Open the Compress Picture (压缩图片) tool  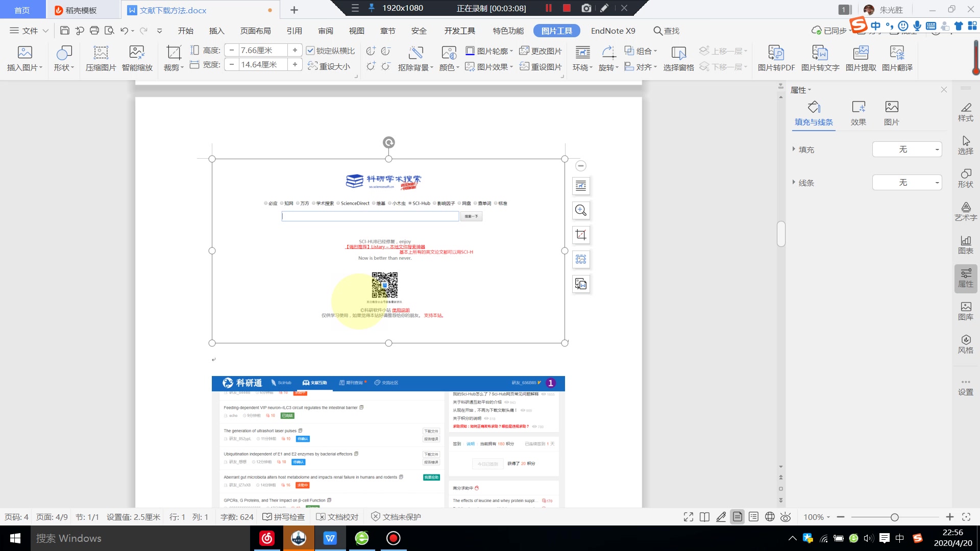coord(101,58)
